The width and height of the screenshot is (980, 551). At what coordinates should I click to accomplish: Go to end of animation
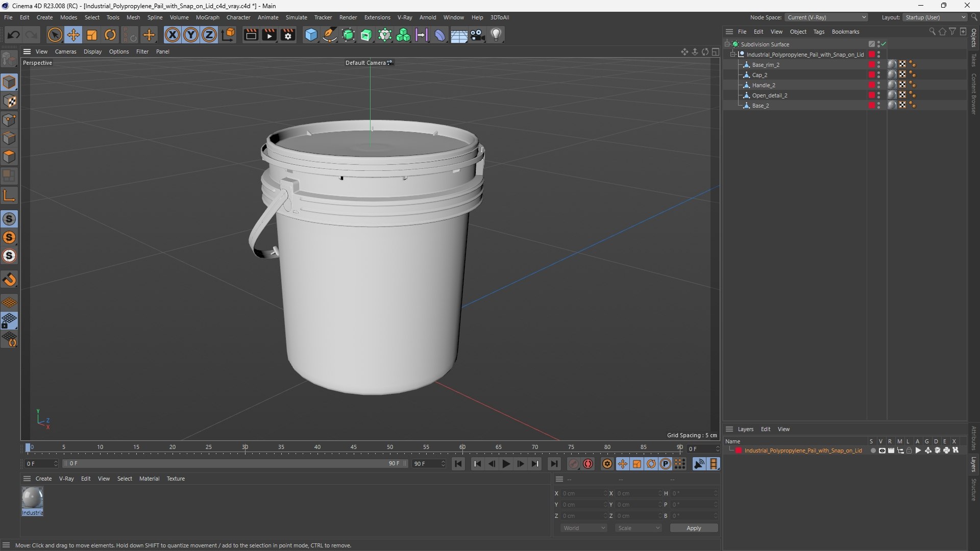pos(554,464)
